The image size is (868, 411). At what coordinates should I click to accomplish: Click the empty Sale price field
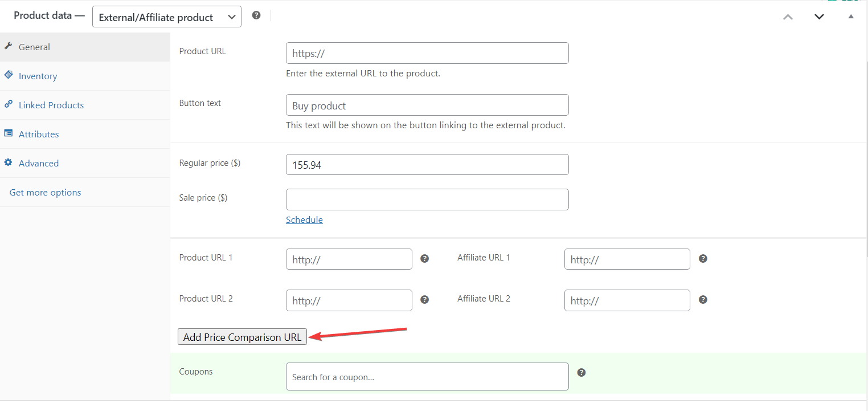coord(427,200)
